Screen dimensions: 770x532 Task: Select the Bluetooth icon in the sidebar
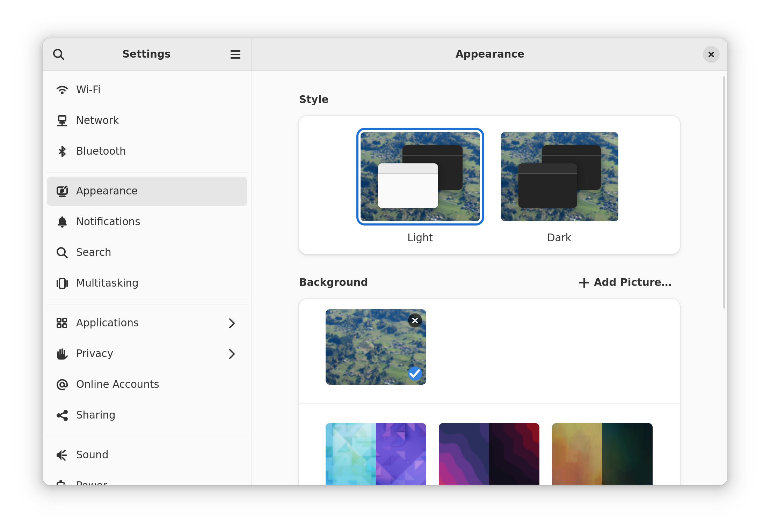[62, 152]
